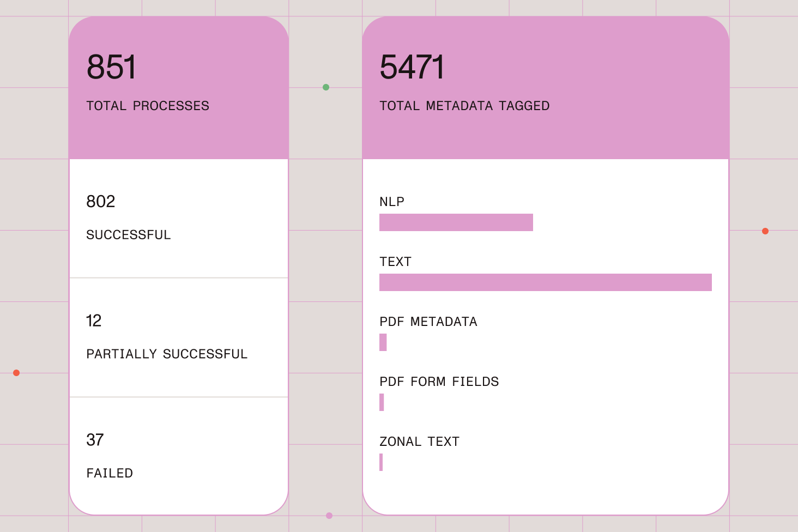The height and width of the screenshot is (532, 798).
Task: Click the red dot on the right edge
Action: pyautogui.click(x=765, y=231)
